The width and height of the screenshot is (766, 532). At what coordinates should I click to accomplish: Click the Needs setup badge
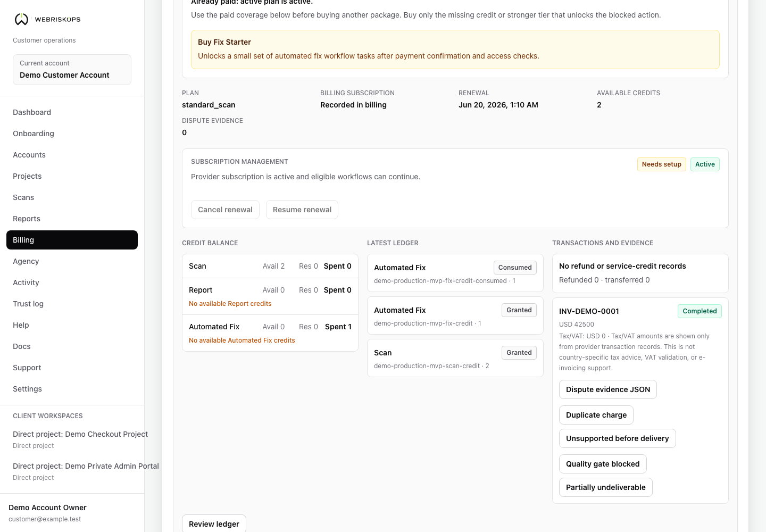(x=661, y=164)
